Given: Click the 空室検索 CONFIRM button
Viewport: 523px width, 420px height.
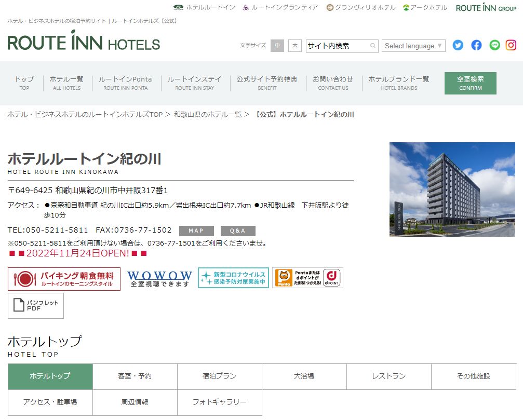Looking at the screenshot, I should point(471,83).
